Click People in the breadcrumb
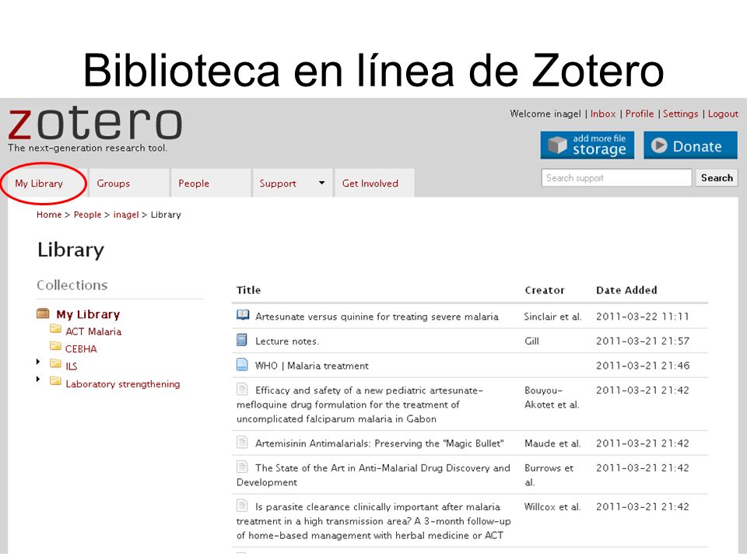 [87, 215]
